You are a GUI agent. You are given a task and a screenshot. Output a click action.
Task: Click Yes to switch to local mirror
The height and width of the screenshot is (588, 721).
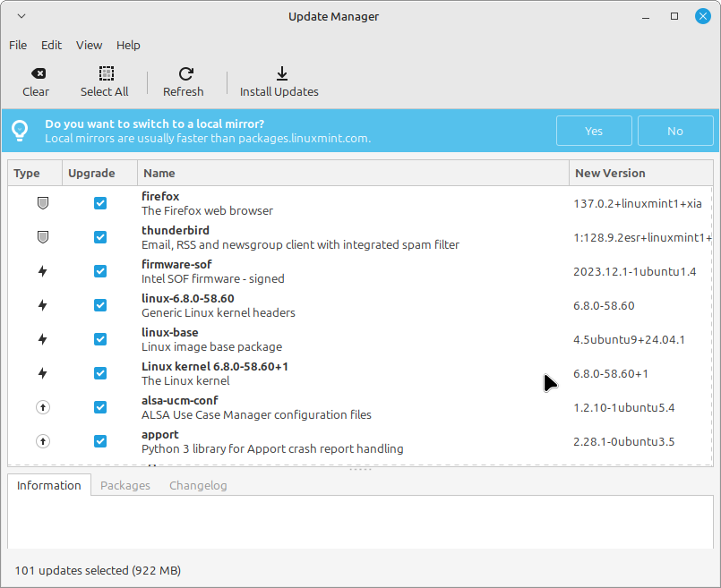point(594,131)
